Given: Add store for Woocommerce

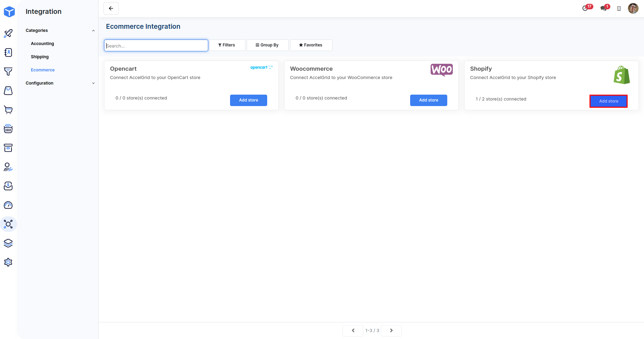Looking at the screenshot, I should 429,100.
